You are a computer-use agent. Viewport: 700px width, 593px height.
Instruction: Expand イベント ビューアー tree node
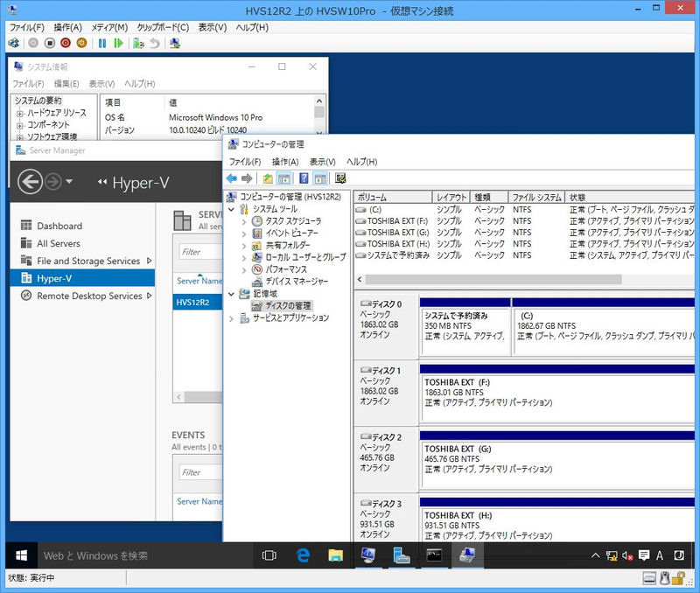244,234
